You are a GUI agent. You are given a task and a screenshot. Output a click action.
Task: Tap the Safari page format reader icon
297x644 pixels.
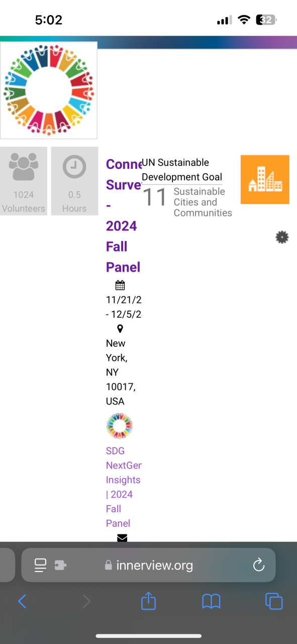40,565
